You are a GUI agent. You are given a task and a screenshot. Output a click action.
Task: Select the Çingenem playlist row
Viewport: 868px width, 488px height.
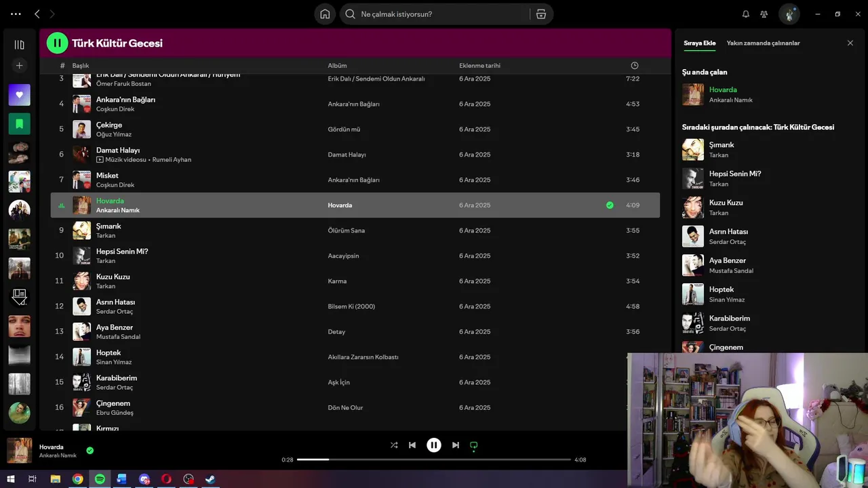click(355, 407)
